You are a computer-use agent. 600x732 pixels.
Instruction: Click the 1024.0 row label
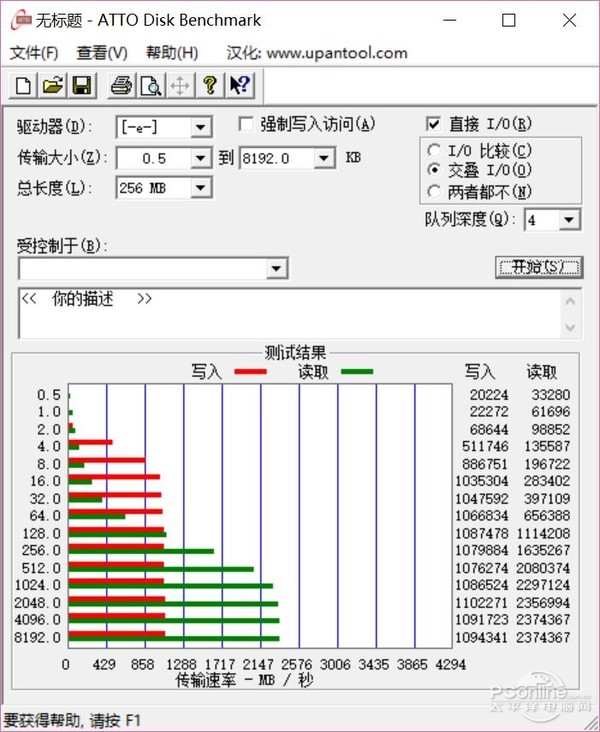(x=38, y=584)
